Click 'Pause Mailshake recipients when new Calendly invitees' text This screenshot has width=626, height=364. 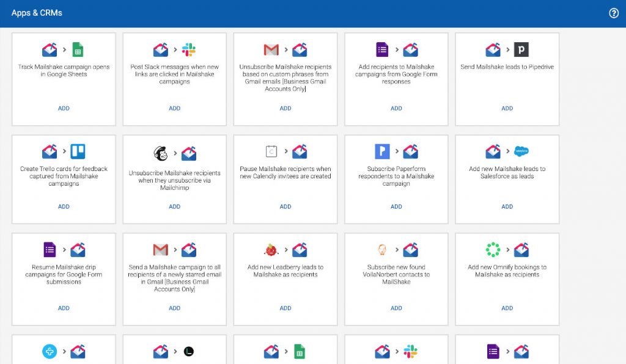[x=285, y=173]
